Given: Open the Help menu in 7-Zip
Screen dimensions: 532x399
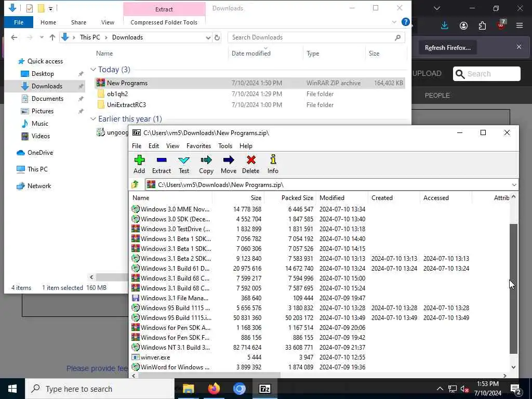Looking at the screenshot, I should [246, 146].
